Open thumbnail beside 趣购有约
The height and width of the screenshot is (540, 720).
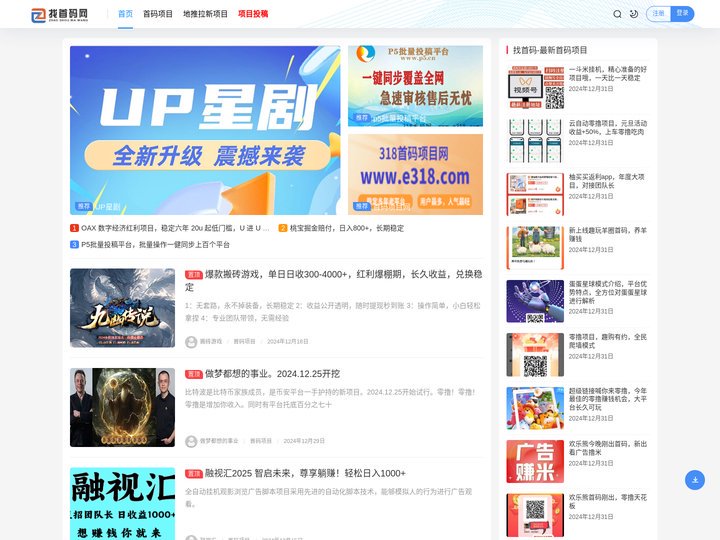point(535,355)
